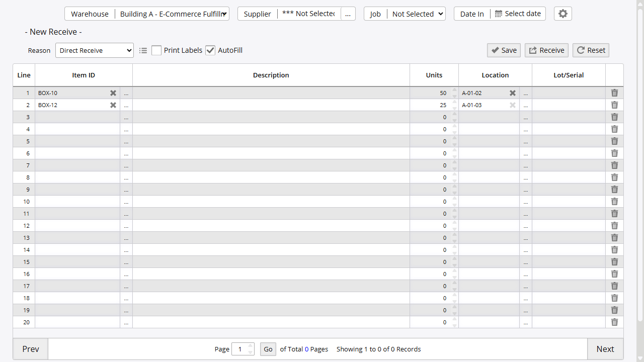Clear the BOX-12 Item ID entry
This screenshot has height=362, width=644.
point(113,105)
